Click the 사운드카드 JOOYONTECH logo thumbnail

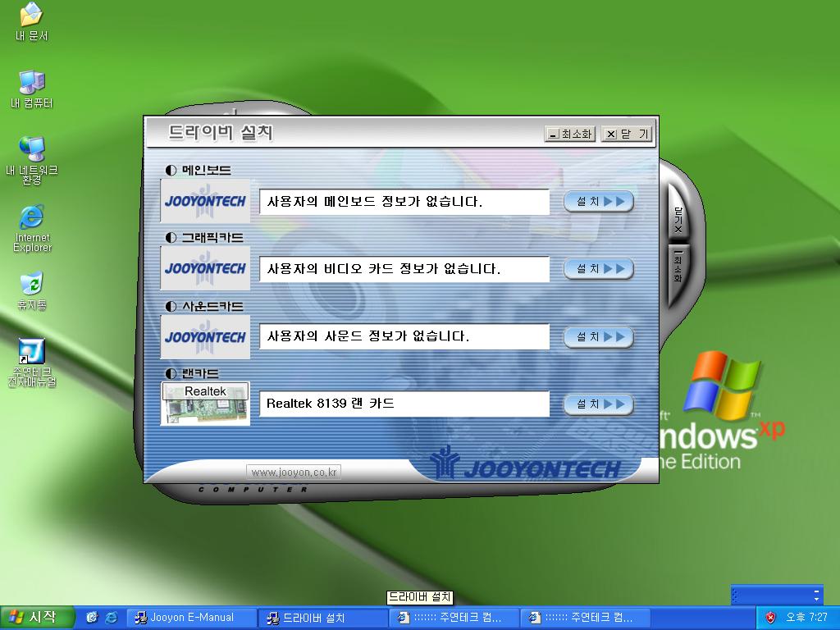[205, 337]
